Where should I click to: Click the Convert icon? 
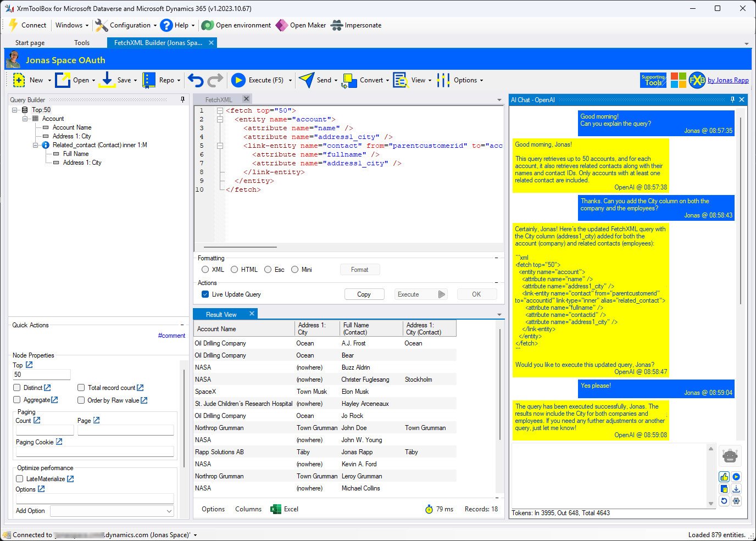[349, 81]
